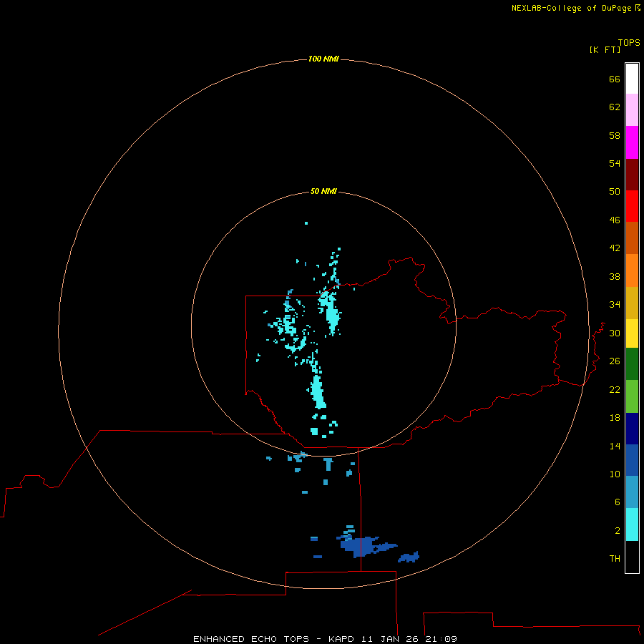The width and height of the screenshot is (644, 644).
Task: Click the legend value 38
Action: (x=615, y=276)
